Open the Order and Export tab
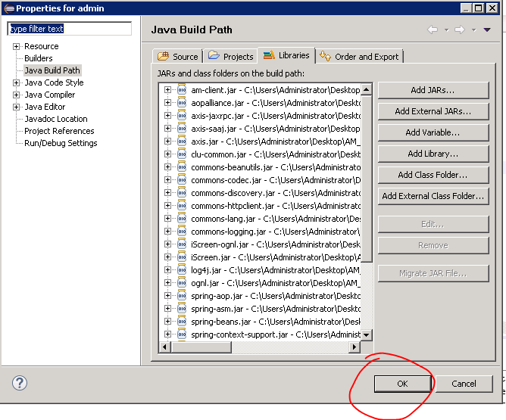The image size is (506, 420). 360,56
